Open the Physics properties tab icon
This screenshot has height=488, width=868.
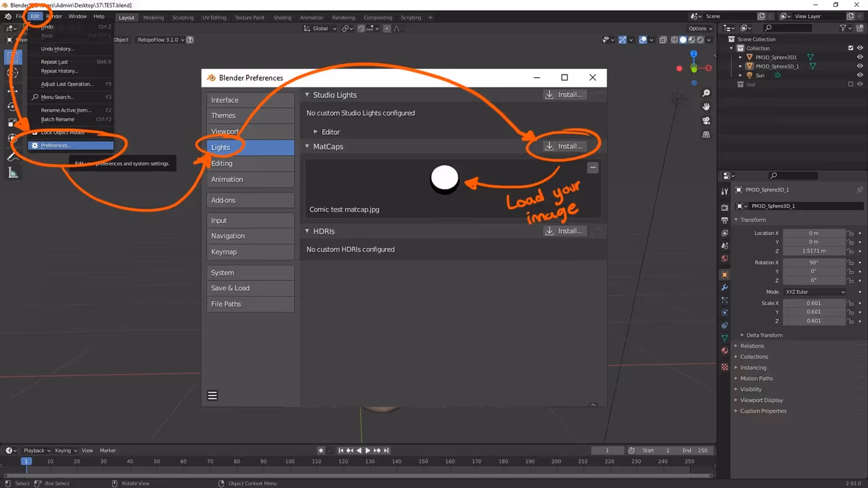(725, 312)
